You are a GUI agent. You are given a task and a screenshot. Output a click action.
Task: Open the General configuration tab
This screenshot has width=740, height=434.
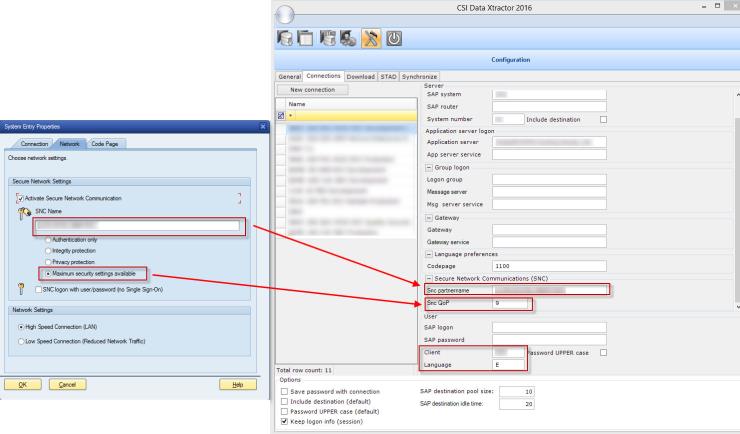click(x=289, y=76)
